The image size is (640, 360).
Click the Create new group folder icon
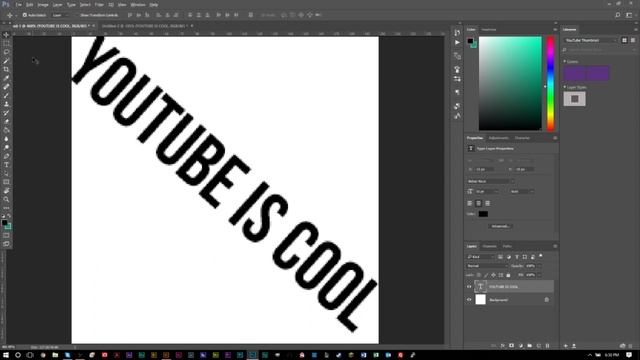tap(529, 346)
